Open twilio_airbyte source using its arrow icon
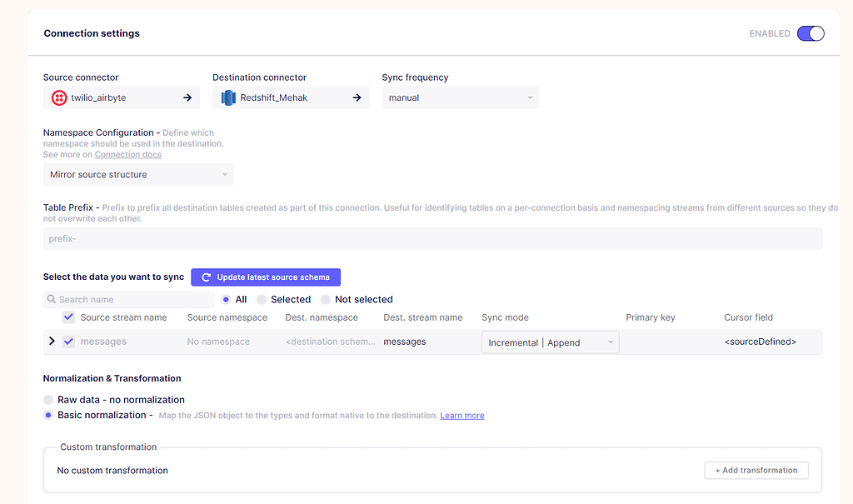 (187, 97)
